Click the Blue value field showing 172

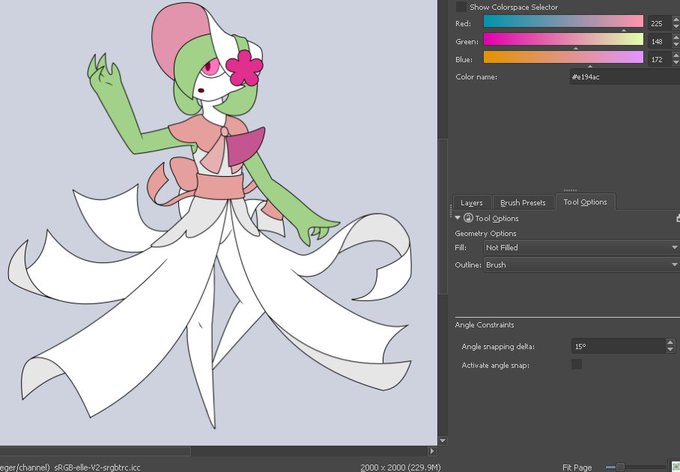coord(659,59)
